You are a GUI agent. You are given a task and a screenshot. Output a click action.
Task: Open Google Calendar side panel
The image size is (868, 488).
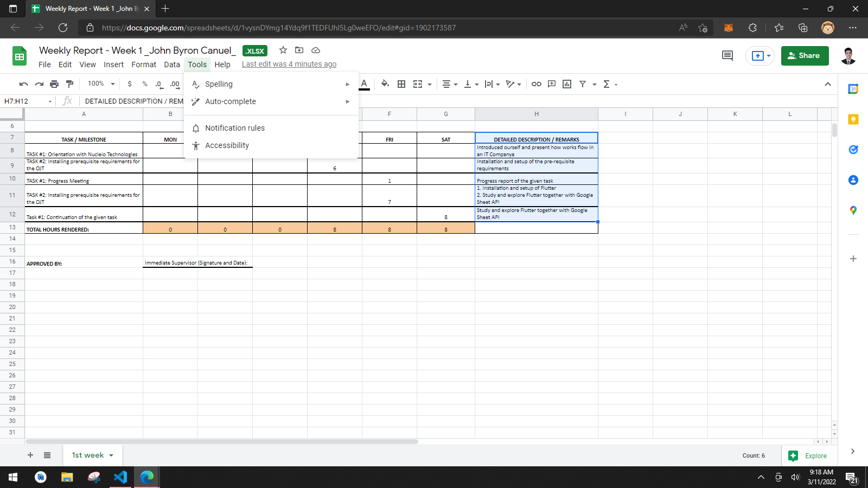click(x=853, y=89)
